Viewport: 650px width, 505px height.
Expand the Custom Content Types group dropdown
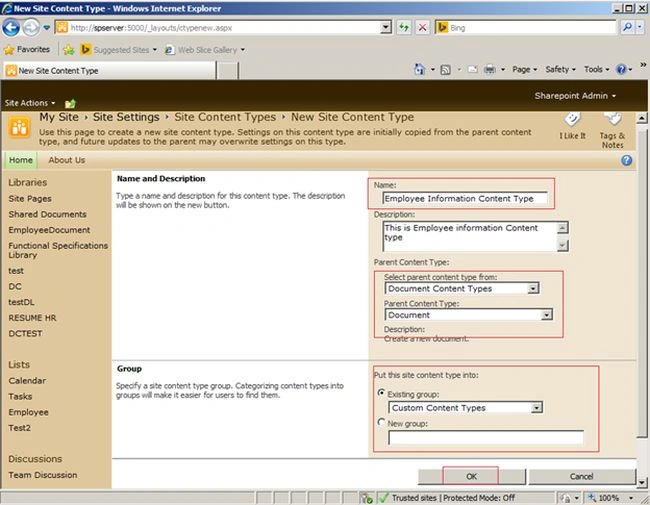536,408
